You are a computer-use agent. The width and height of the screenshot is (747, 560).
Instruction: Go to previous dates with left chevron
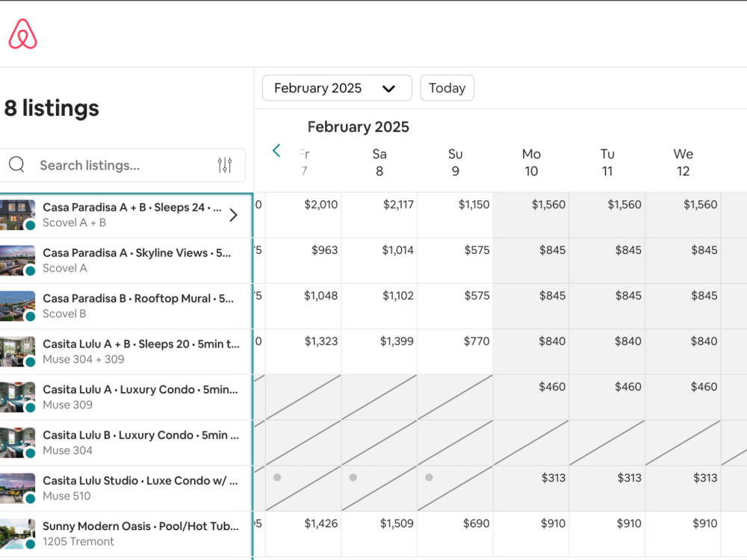click(276, 151)
